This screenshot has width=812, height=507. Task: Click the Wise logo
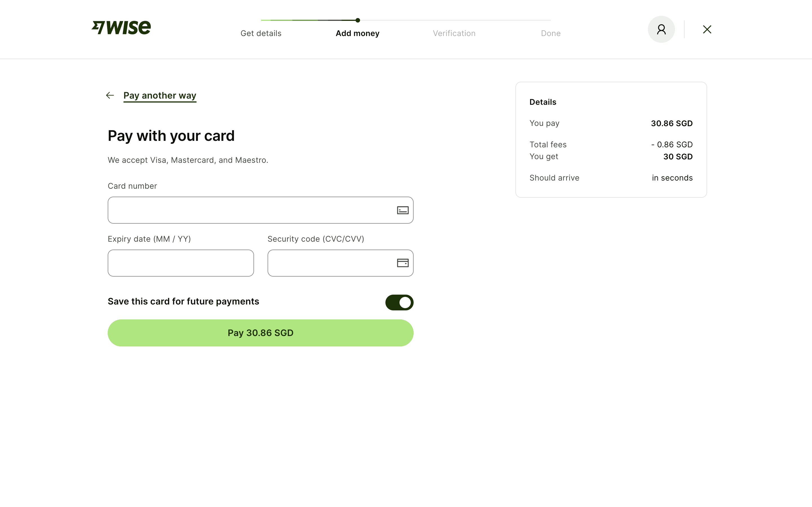tap(121, 28)
